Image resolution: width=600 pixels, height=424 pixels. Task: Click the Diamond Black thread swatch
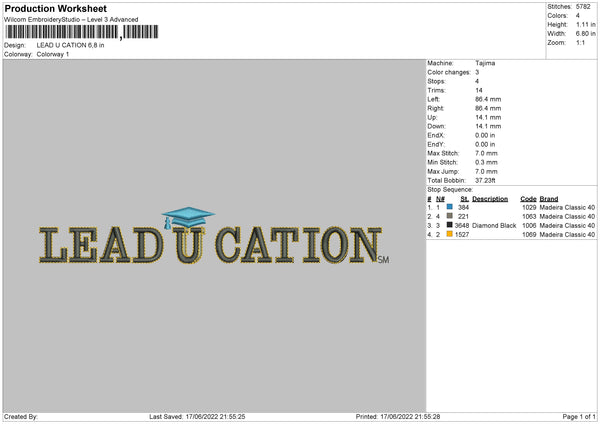(450, 225)
